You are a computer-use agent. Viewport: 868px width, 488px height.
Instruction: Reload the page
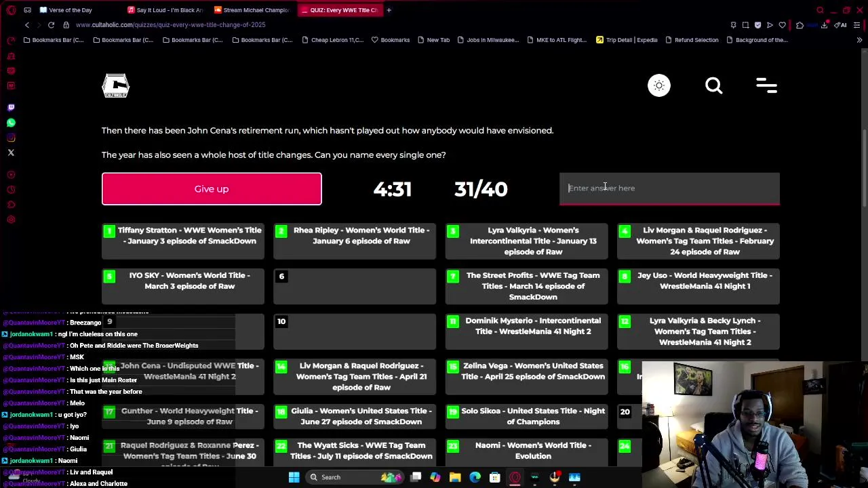[x=51, y=25]
